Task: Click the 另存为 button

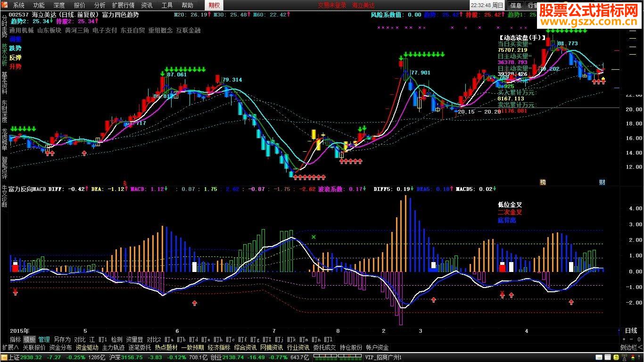Action: (x=62, y=339)
